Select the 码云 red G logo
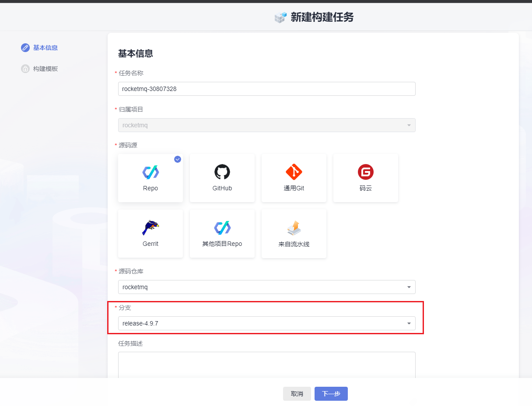The image size is (532, 406). [x=366, y=172]
